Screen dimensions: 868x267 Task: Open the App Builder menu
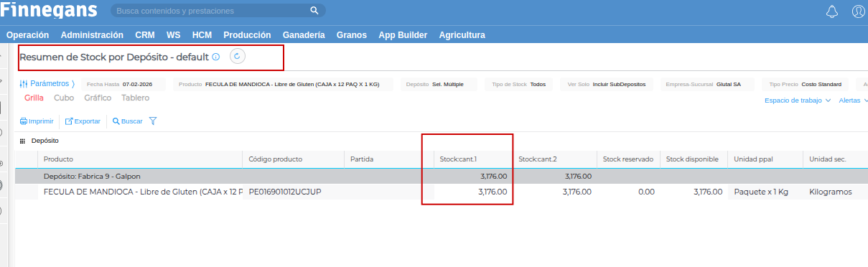[403, 34]
